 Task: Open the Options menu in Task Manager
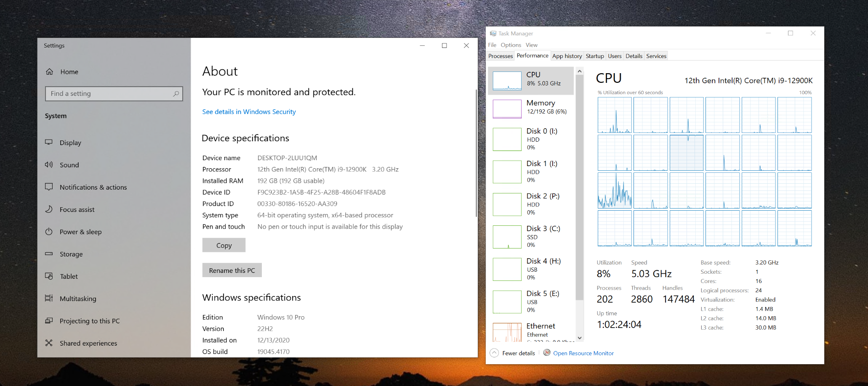(511, 45)
